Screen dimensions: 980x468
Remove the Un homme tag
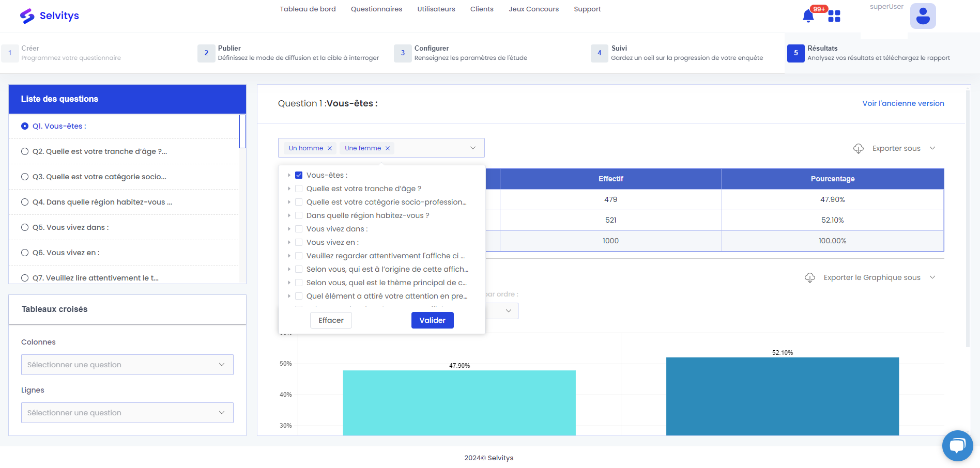pyautogui.click(x=330, y=148)
